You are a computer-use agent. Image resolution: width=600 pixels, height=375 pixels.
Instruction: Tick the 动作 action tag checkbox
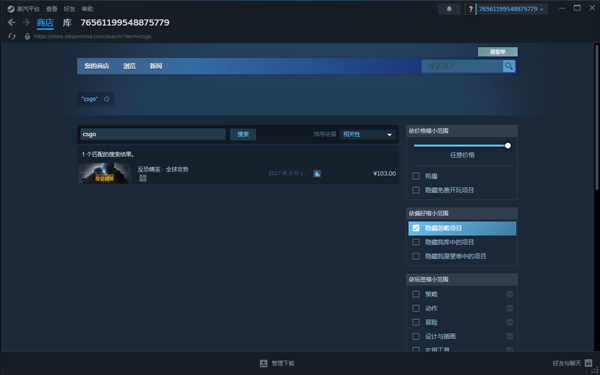click(x=416, y=308)
